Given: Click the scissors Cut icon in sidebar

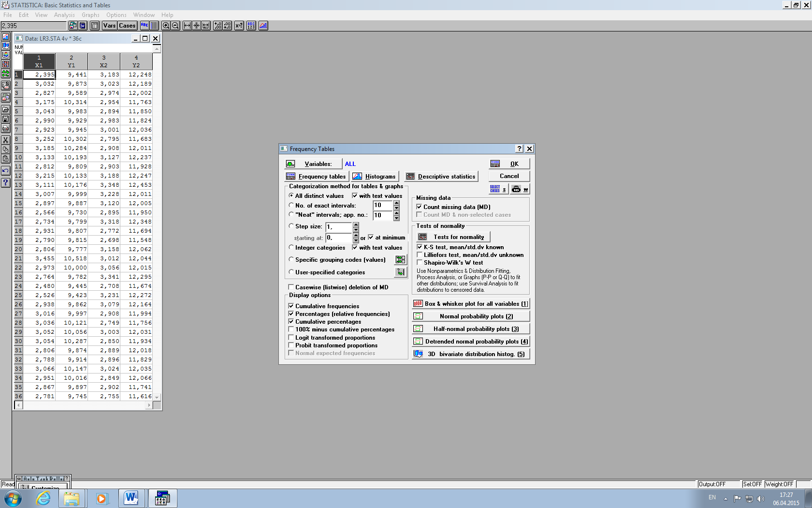Looking at the screenshot, I should click(5, 140).
